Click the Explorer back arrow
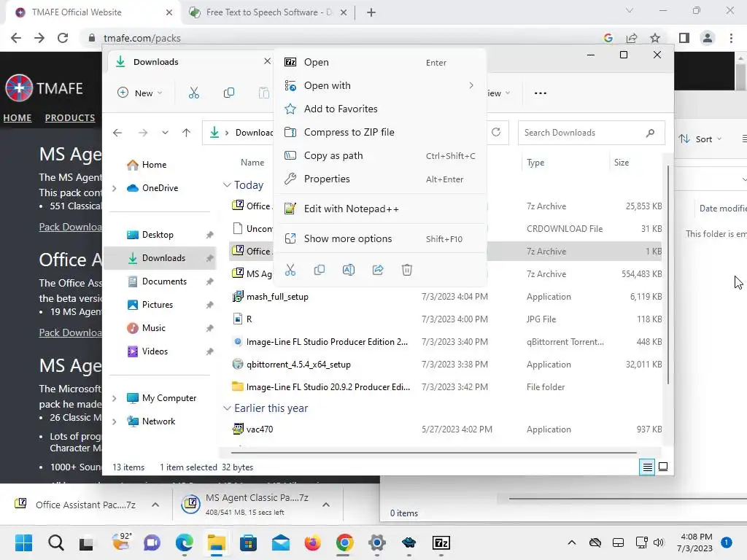 117,133
